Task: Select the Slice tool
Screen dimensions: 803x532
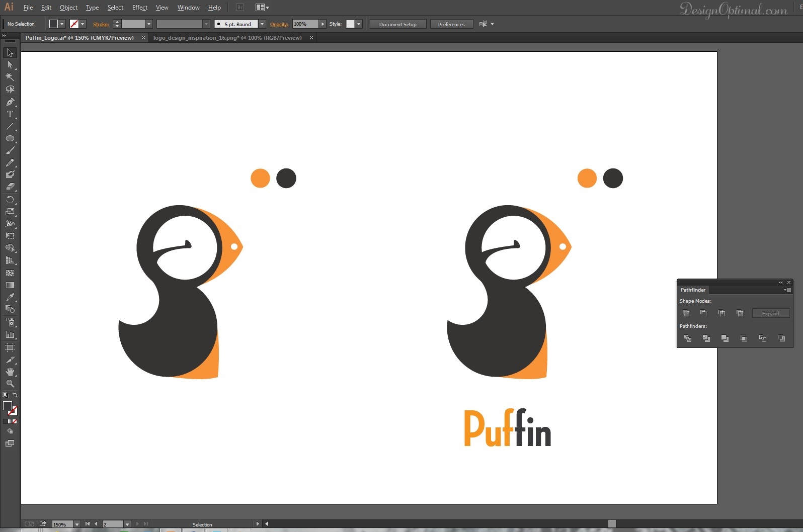Action: 10,360
